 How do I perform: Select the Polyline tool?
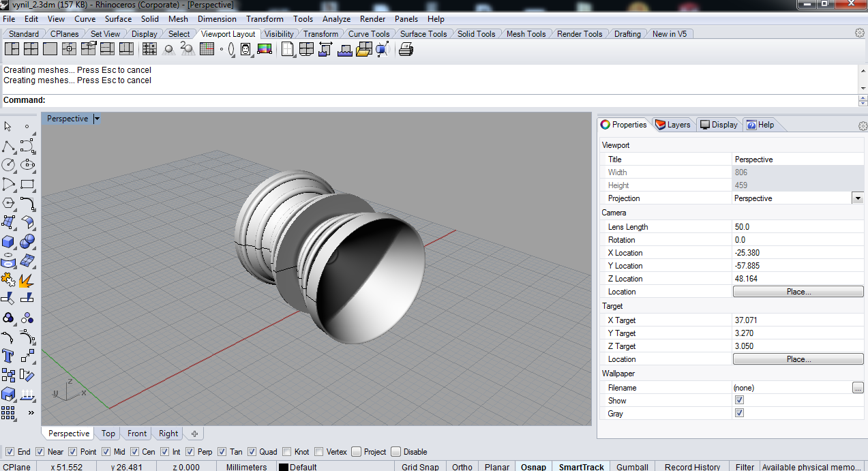tap(8, 146)
